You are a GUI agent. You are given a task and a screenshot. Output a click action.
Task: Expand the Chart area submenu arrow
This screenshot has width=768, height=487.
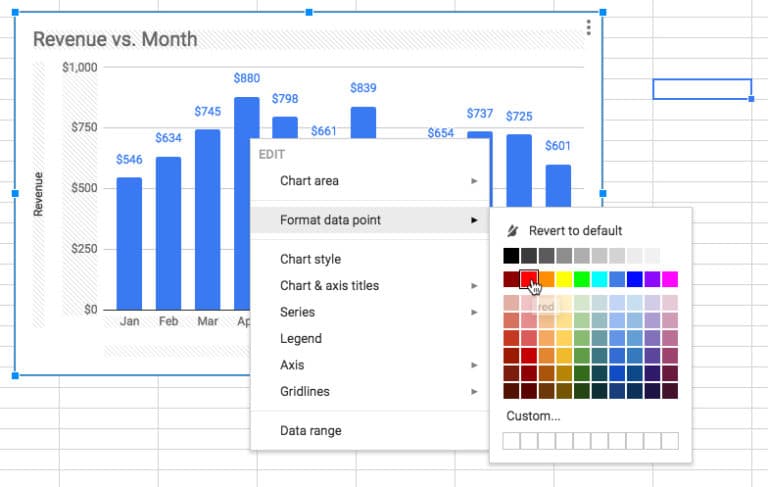pos(474,181)
